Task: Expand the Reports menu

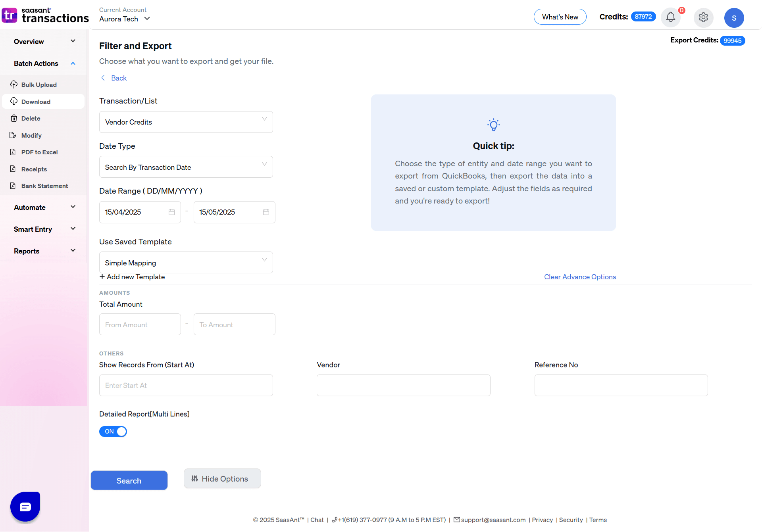Action: point(73,250)
